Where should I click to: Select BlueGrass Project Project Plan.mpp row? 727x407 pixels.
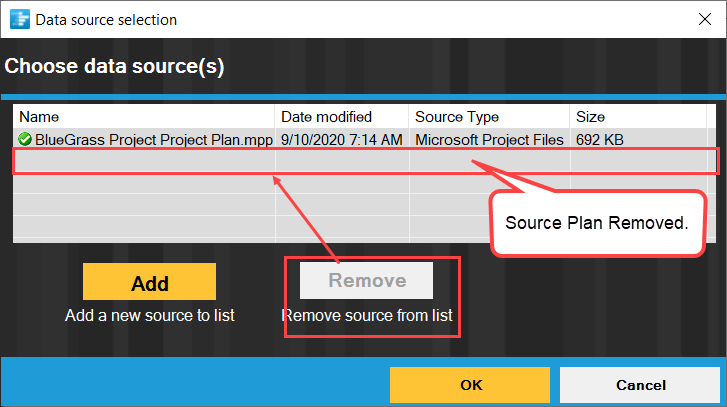pos(364,140)
